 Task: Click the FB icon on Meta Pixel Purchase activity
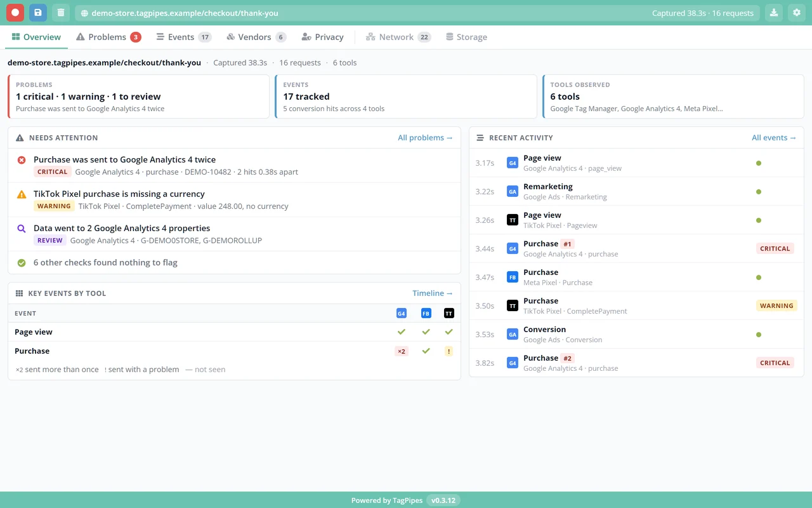click(x=513, y=277)
